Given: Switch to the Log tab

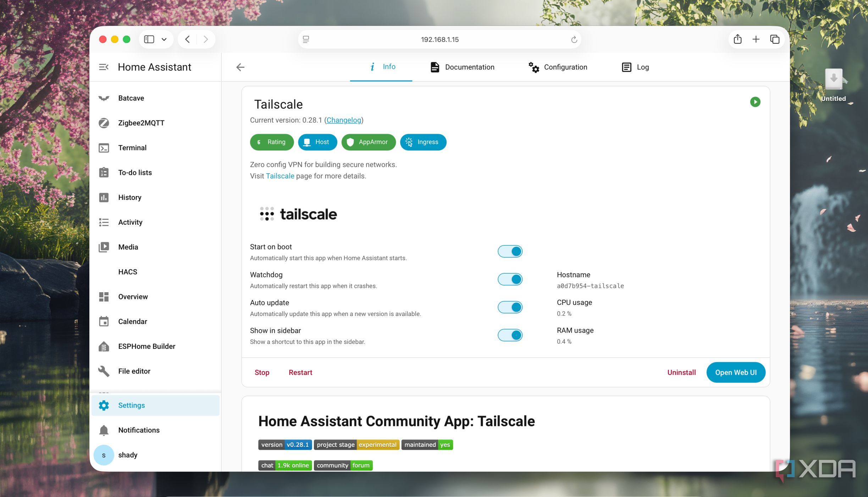Looking at the screenshot, I should pyautogui.click(x=635, y=67).
